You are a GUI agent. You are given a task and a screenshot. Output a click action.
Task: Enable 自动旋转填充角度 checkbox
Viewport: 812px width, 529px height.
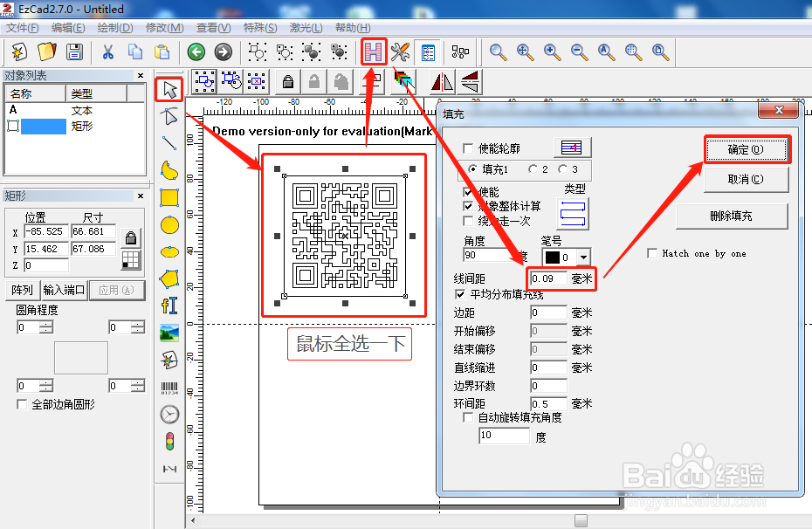pos(468,417)
